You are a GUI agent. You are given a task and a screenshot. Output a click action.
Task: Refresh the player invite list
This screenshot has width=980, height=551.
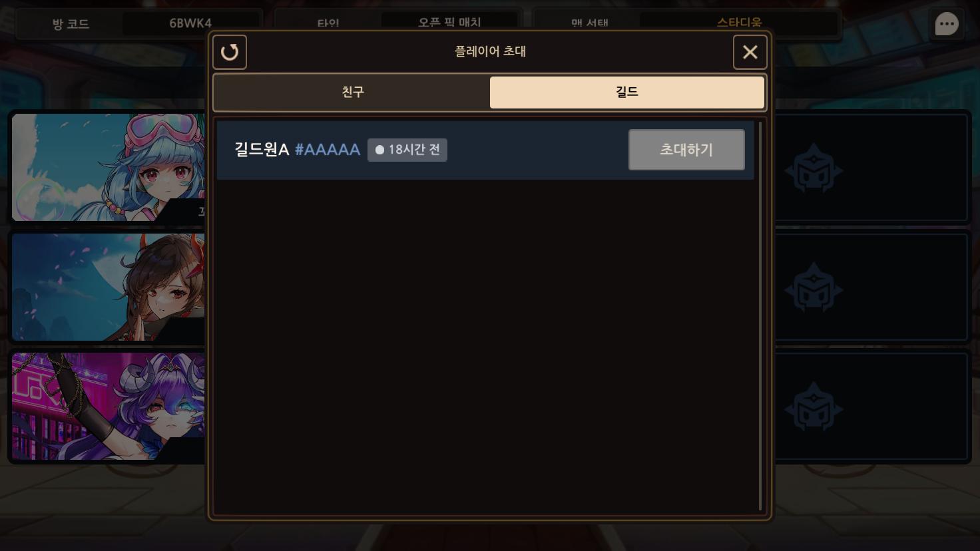[230, 52]
